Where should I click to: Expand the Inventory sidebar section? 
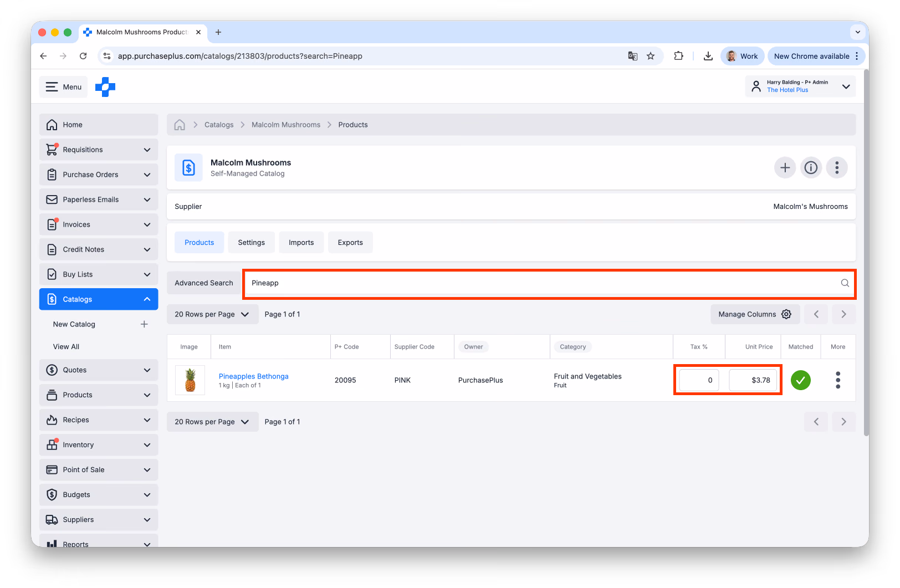coord(99,445)
